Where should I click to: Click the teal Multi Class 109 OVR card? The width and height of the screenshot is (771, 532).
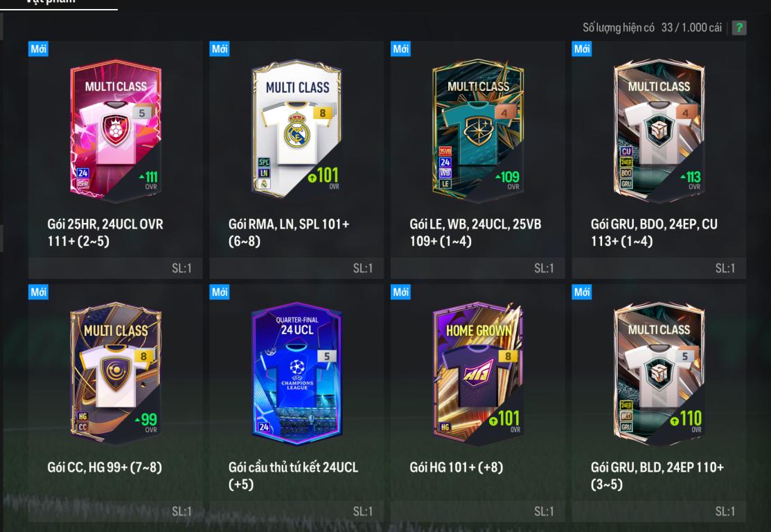tap(478, 130)
